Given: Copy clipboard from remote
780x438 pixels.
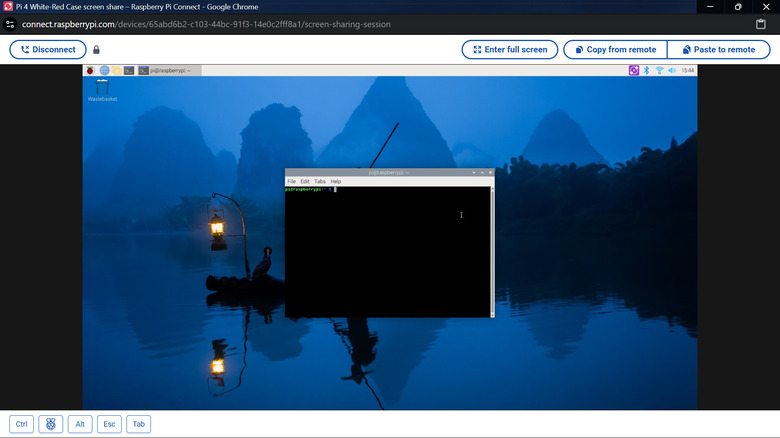Looking at the screenshot, I should (615, 50).
